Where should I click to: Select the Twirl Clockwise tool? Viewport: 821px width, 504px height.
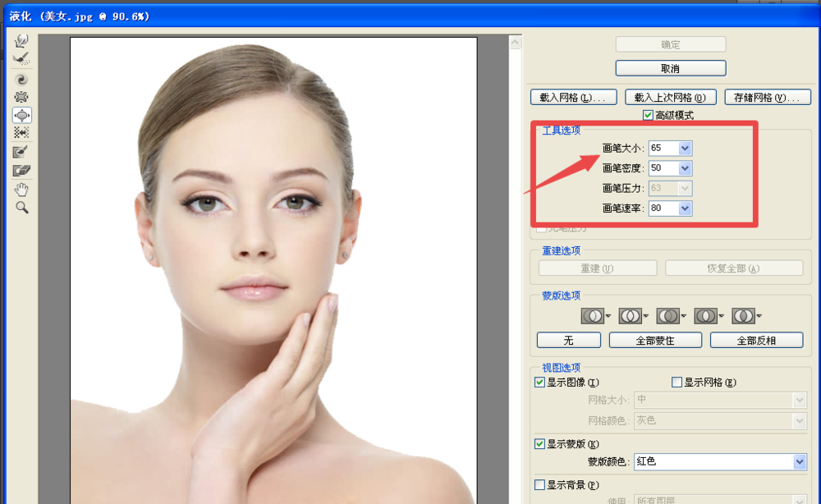(x=21, y=79)
